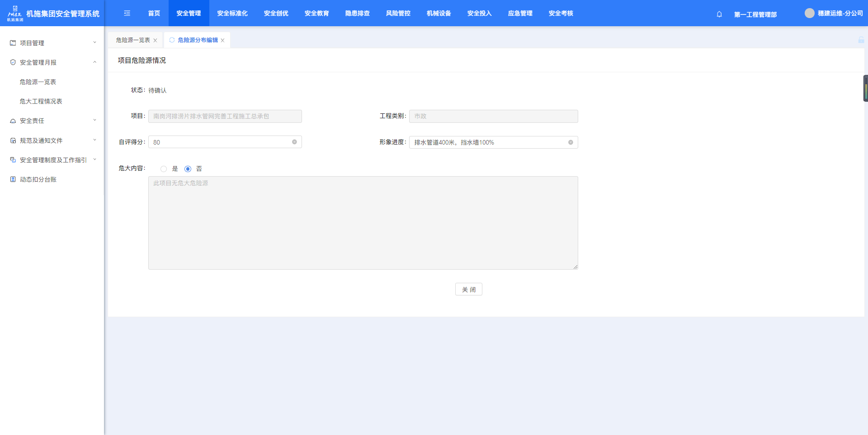Click the sidebar collapse hamburger icon
The width and height of the screenshot is (868, 435).
point(127,14)
